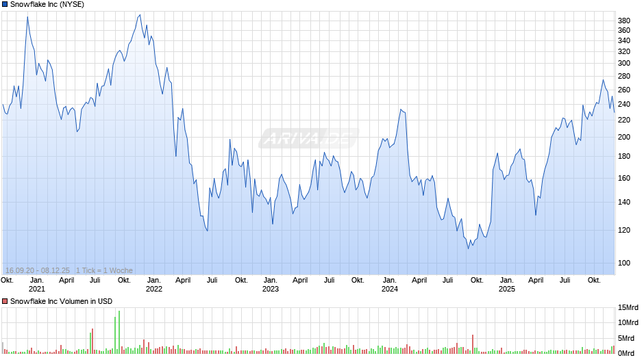Click the 10Mrd volume axis label
Image resolution: width=644 pixels, height=360 pixels.
(628, 322)
